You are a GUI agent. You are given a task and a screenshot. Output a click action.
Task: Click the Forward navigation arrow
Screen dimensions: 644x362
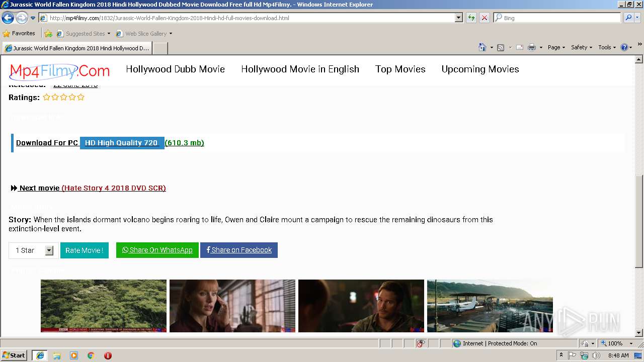click(x=22, y=18)
